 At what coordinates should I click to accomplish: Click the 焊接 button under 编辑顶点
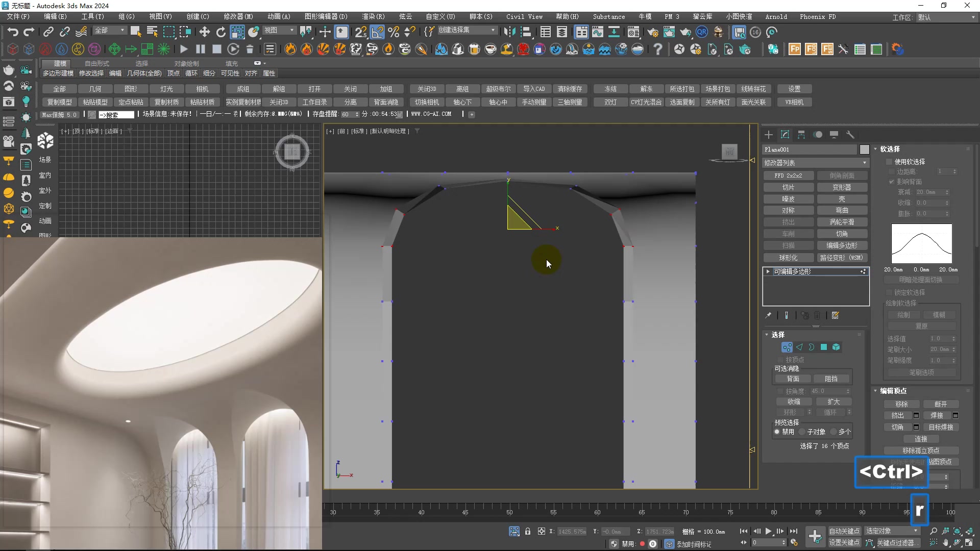click(x=937, y=415)
